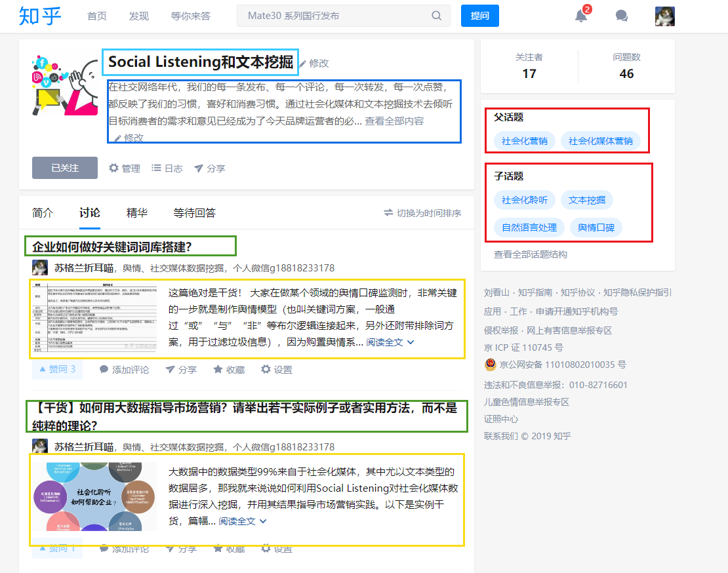Viewport: 728px width, 573px height.
Task: Open 社会化聆听 diagram thumbnail in second answer
Action: click(x=94, y=496)
